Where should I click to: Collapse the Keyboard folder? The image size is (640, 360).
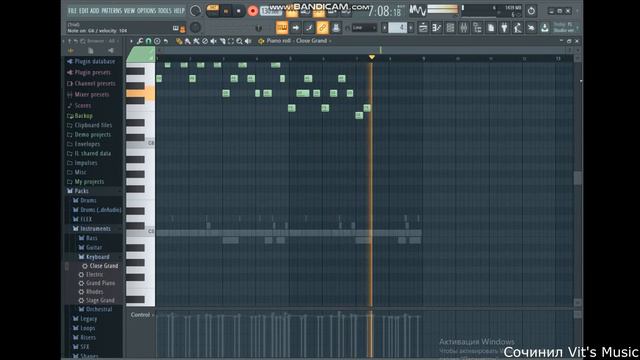[x=98, y=257]
